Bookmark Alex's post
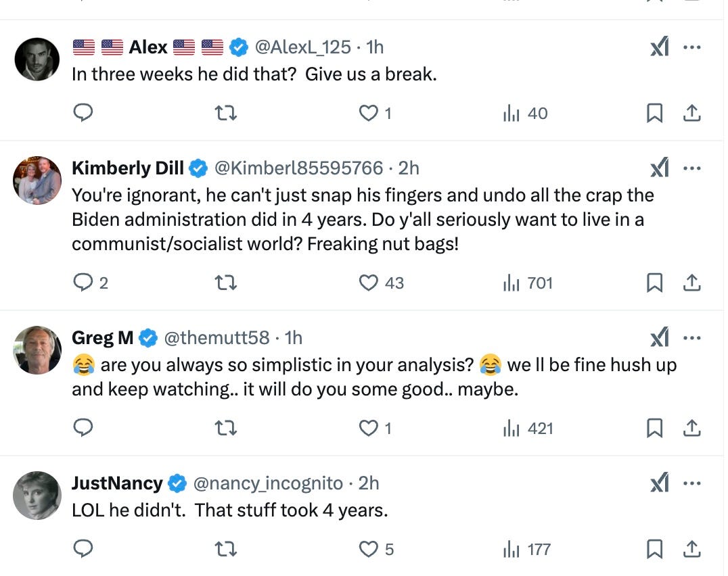The image size is (728, 576). pyautogui.click(x=654, y=114)
